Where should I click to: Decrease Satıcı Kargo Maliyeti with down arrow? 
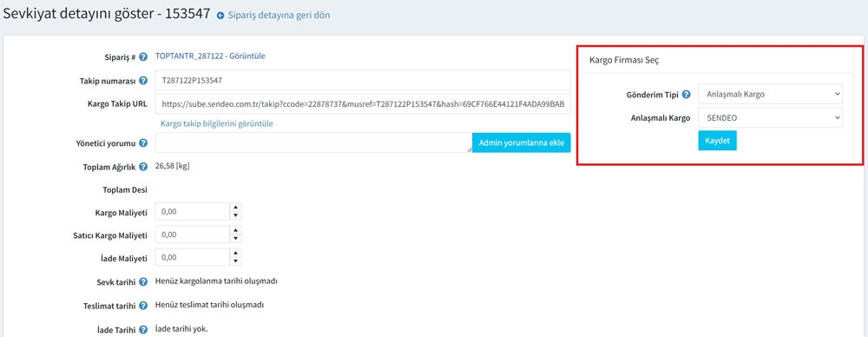[x=236, y=239]
